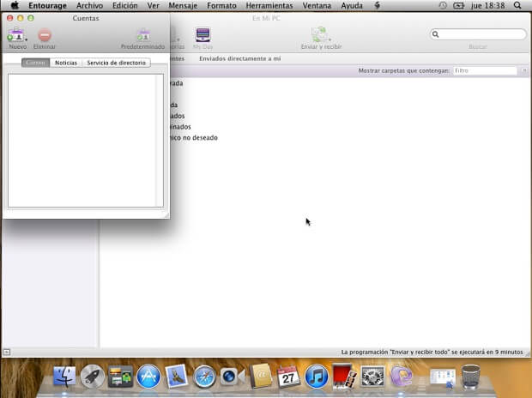Screen dimensions: 532x398
Task: Open the Archivo menu
Action: 89,5
